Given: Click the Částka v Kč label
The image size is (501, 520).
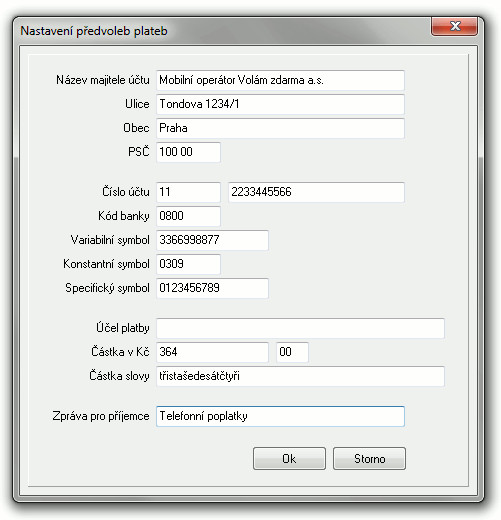Looking at the screenshot, I should (x=120, y=352).
